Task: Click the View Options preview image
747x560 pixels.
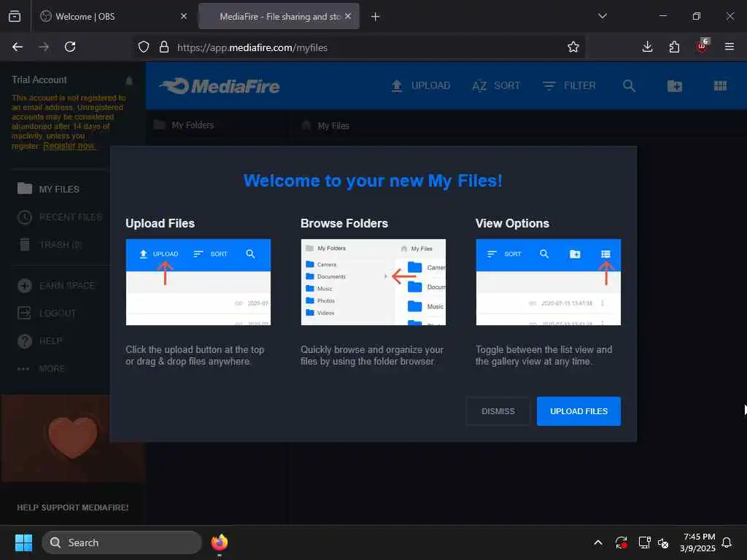Action: point(548,282)
